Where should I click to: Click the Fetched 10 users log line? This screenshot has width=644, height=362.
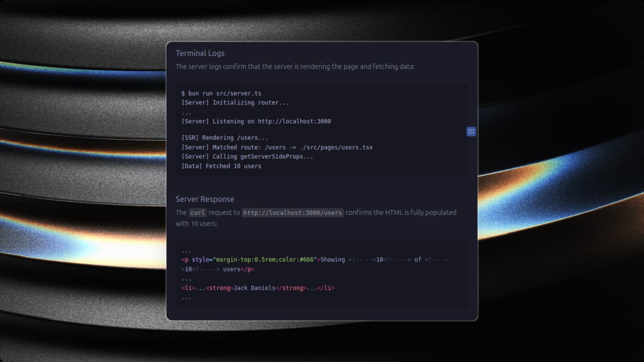(221, 166)
